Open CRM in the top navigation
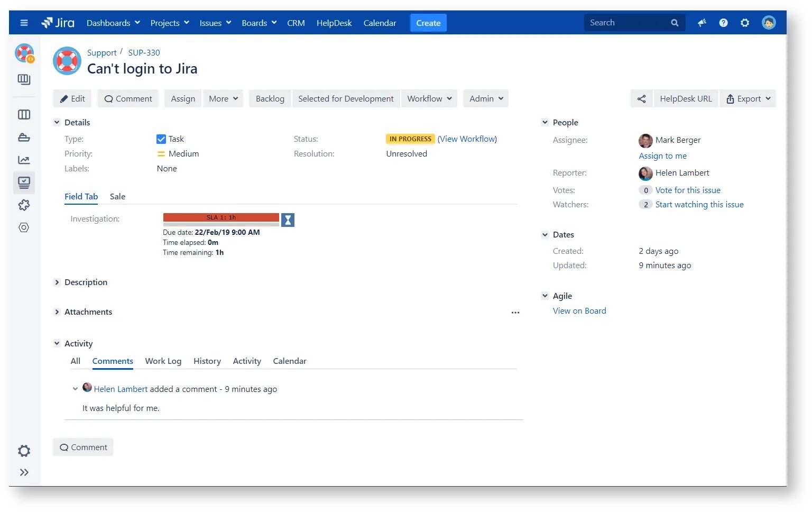Image resolution: width=812 pixels, height=512 pixels. [296, 23]
